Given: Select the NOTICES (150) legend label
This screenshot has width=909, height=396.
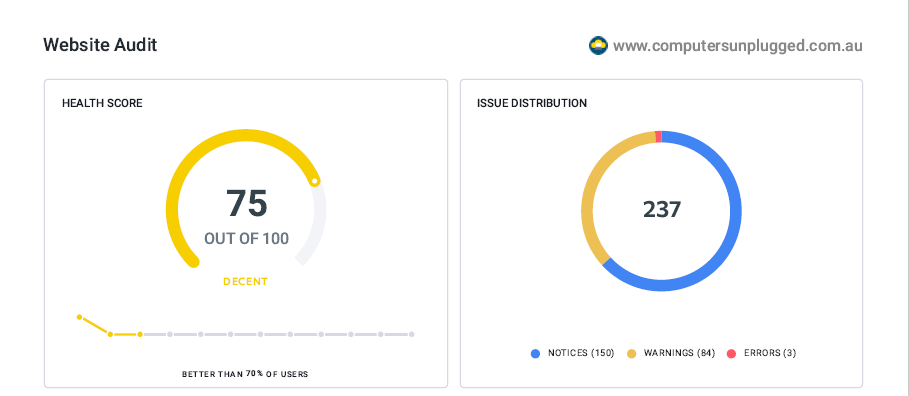Looking at the screenshot, I should click(x=581, y=353).
